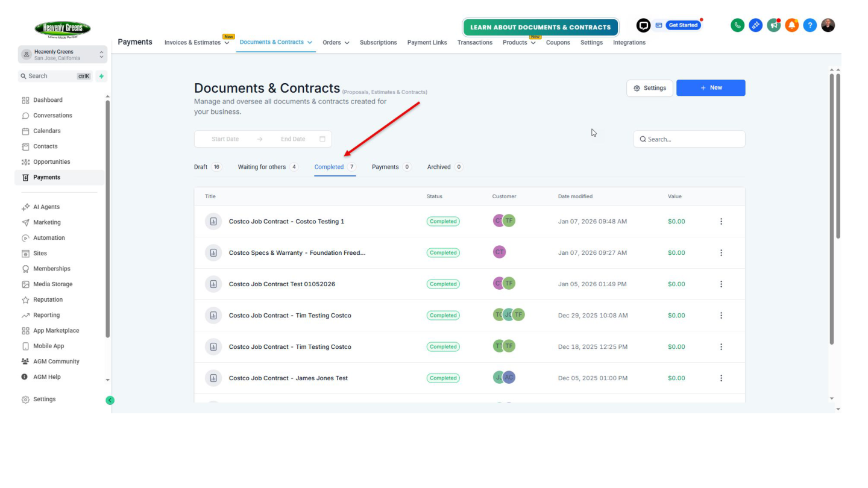Click the green sparkle icon beside Search

coord(101,77)
